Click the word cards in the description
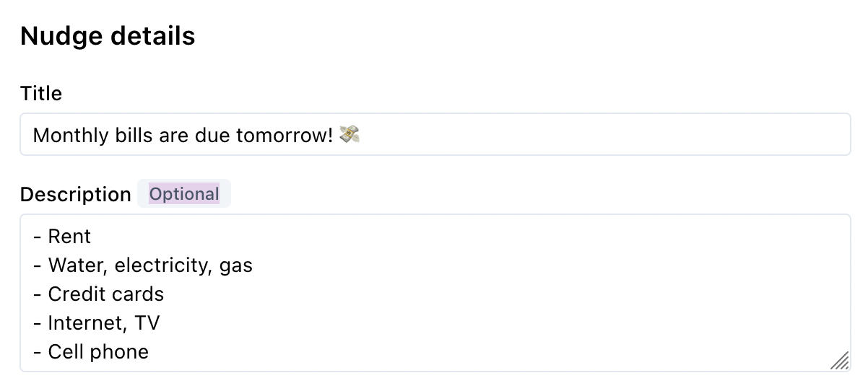The width and height of the screenshot is (868, 391). 140,294
